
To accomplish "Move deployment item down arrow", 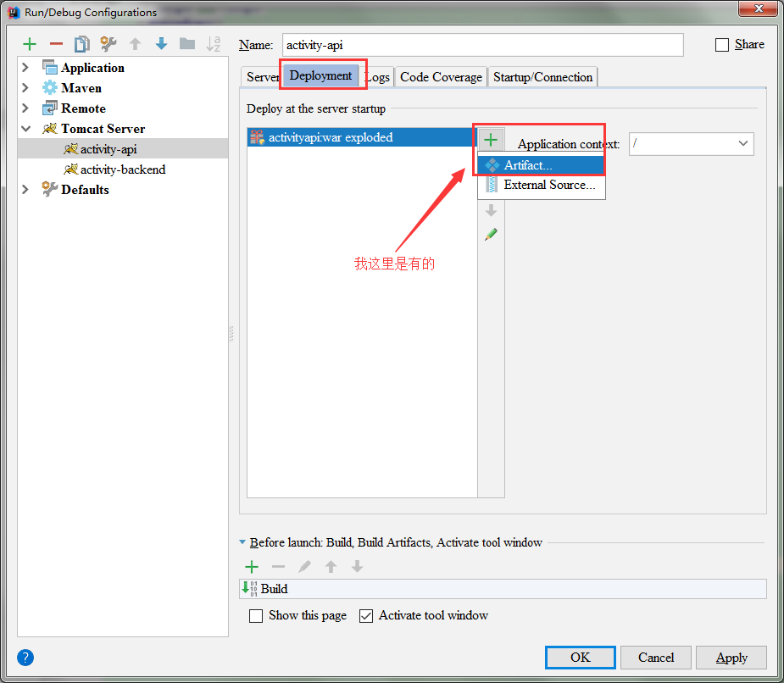I will click(491, 210).
